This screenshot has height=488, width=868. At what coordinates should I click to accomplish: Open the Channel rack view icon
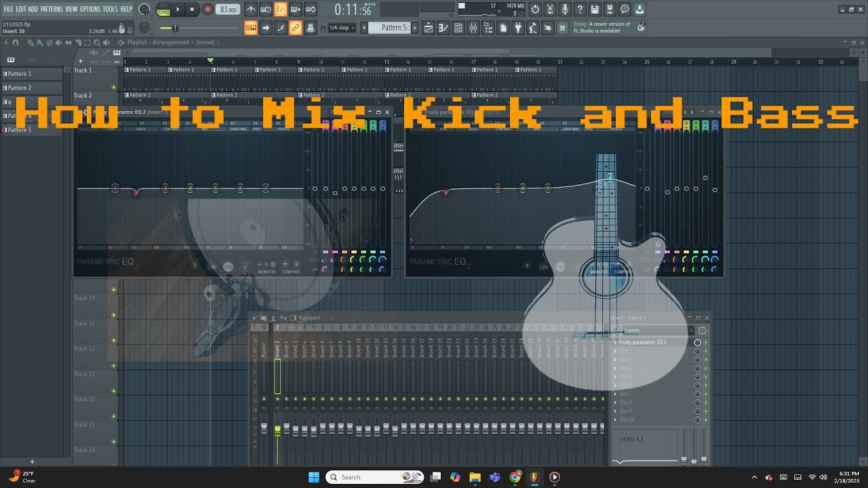coord(459,28)
